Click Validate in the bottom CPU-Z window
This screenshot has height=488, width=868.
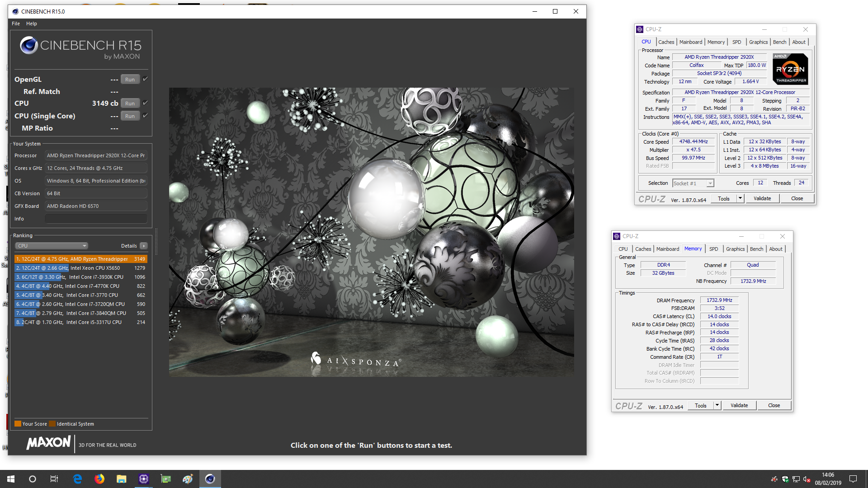[x=739, y=405]
